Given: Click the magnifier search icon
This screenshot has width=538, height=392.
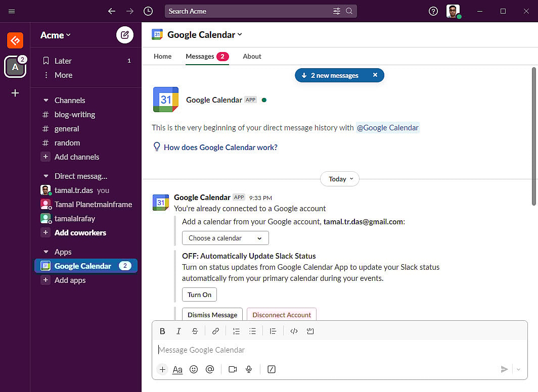Looking at the screenshot, I should tap(349, 11).
